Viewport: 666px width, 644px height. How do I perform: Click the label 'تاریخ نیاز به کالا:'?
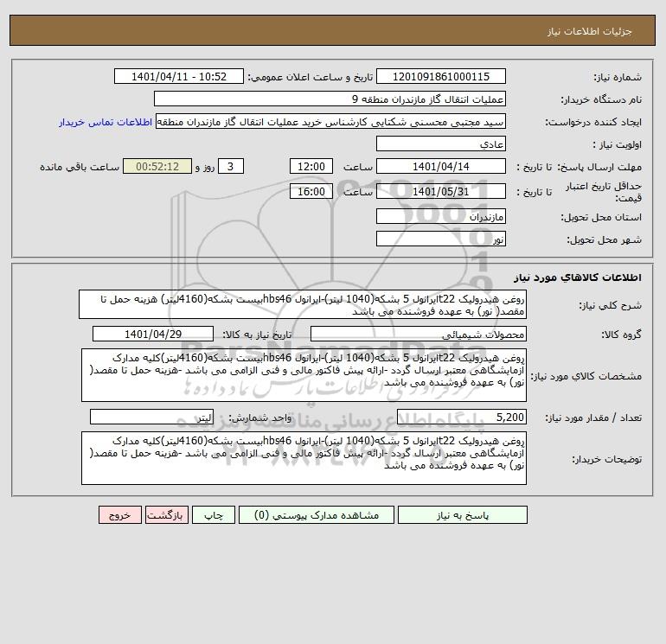258,335
